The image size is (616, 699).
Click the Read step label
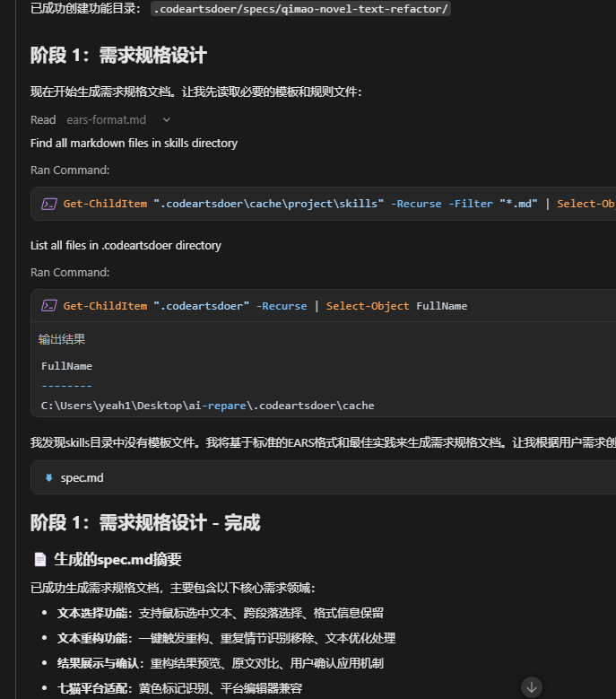43,120
